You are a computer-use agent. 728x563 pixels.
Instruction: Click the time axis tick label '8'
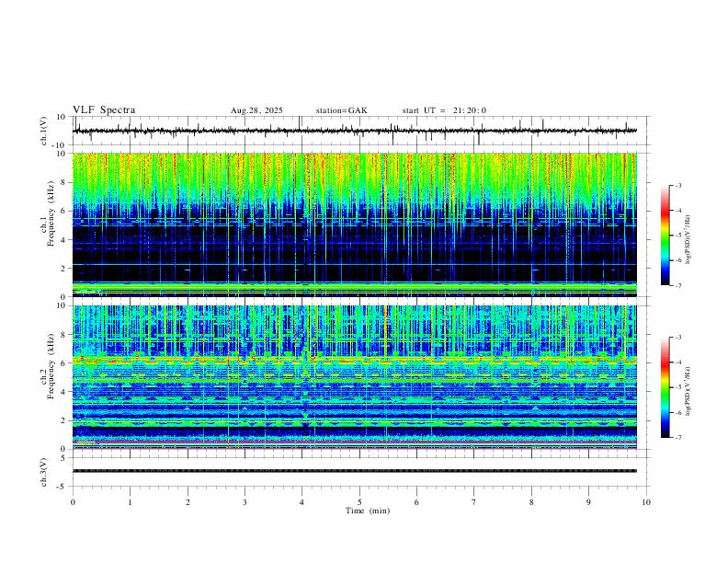coord(531,502)
